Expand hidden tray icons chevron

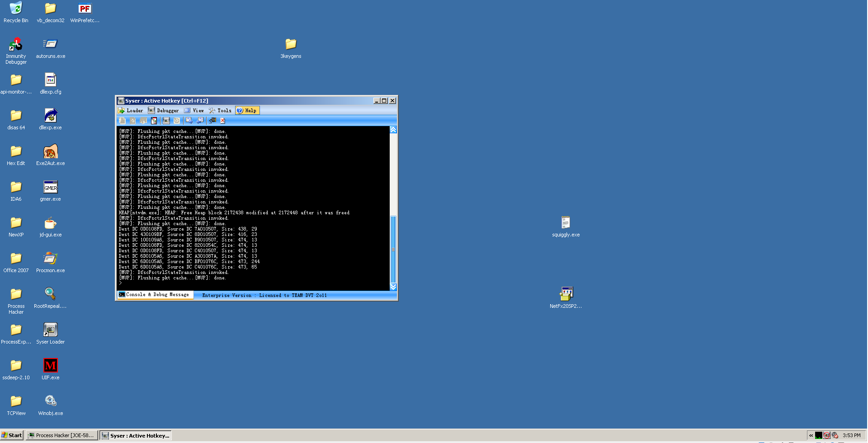[811, 435]
